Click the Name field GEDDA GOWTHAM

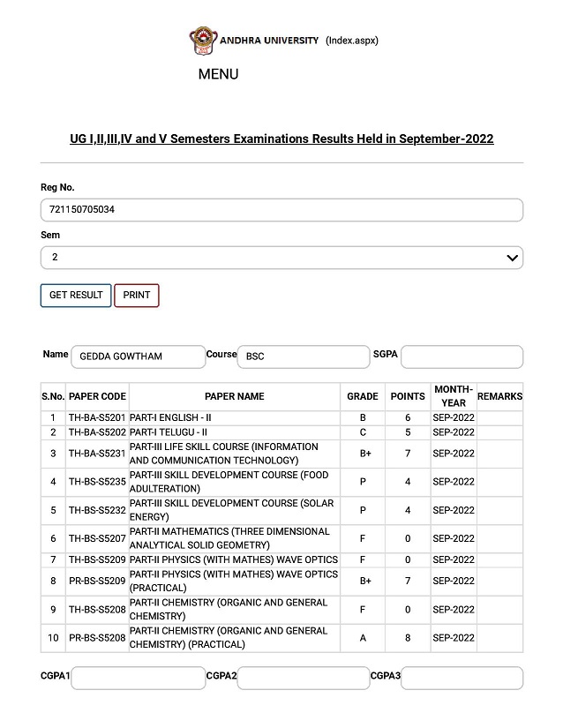tap(139, 356)
